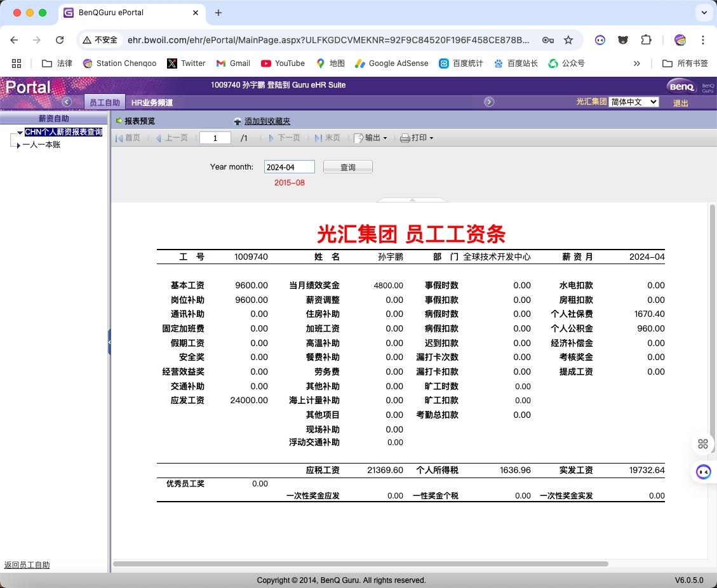Go to next page with 下一页
717x588 pixels.
coord(285,138)
